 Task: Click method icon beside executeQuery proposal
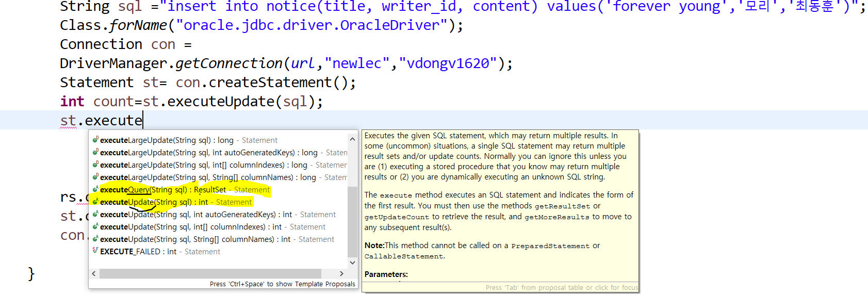pyautogui.click(x=95, y=189)
